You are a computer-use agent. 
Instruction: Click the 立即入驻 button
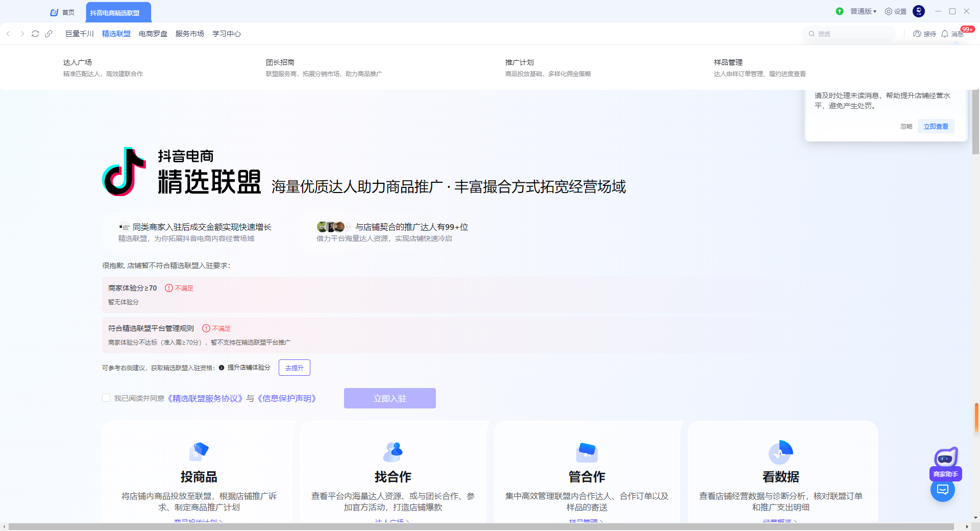[390, 398]
